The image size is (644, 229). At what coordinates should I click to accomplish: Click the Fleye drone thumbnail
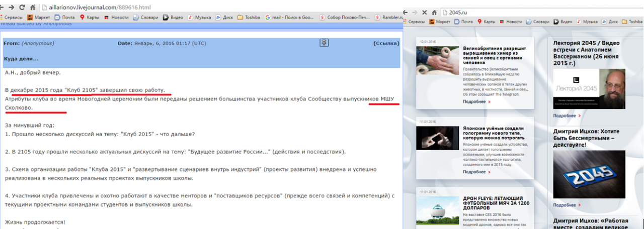point(437,211)
